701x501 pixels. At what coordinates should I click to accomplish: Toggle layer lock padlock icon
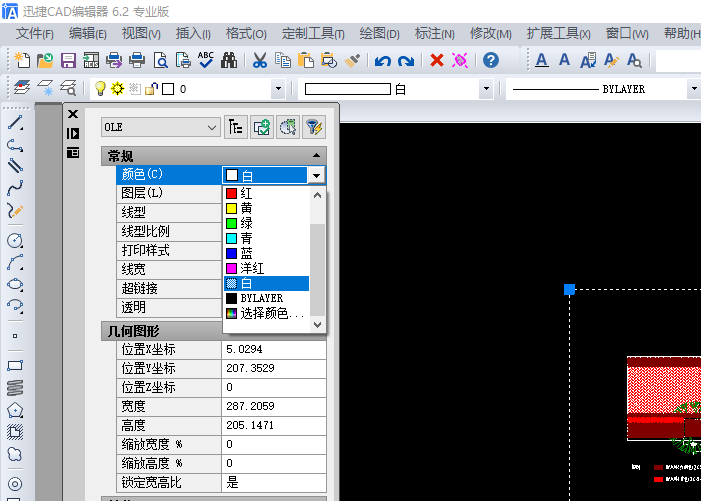[x=152, y=88]
